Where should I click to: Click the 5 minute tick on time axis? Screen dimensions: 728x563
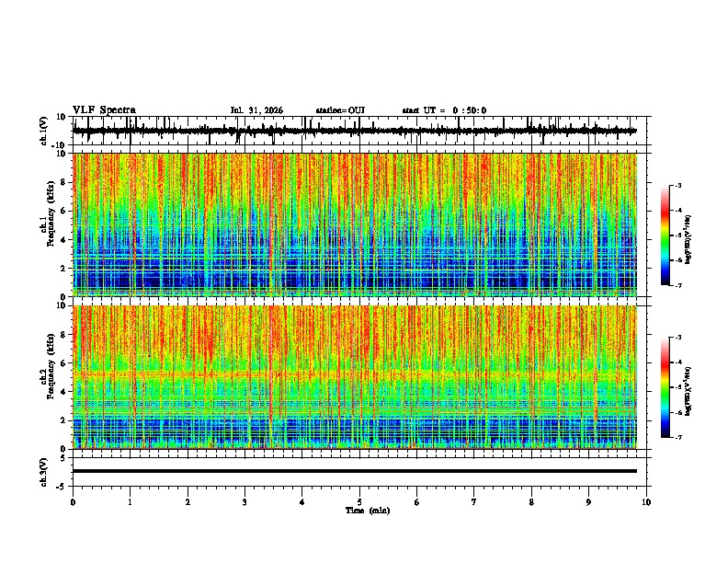359,502
